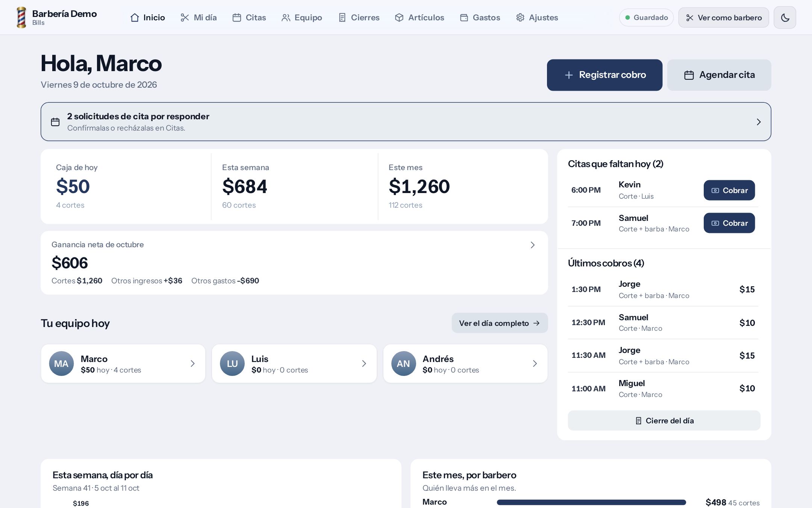Open Ganancia neta de octubre chevron
This screenshot has height=508, width=812.
532,245
